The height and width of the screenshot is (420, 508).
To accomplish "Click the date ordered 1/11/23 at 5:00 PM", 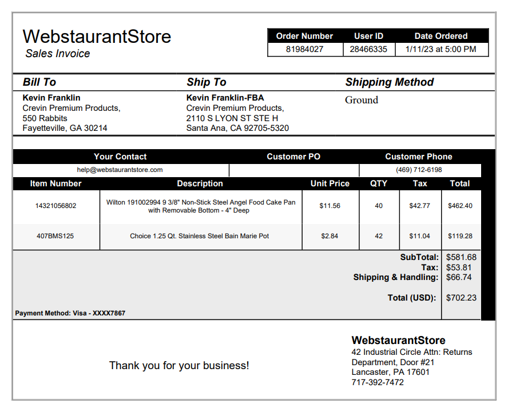I will 440,49.
